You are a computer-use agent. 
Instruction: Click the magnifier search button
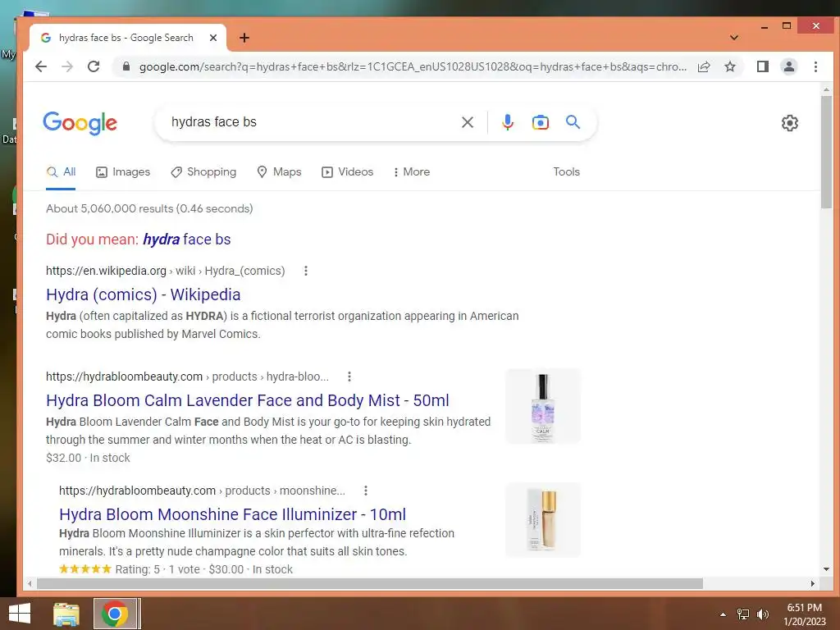573,122
